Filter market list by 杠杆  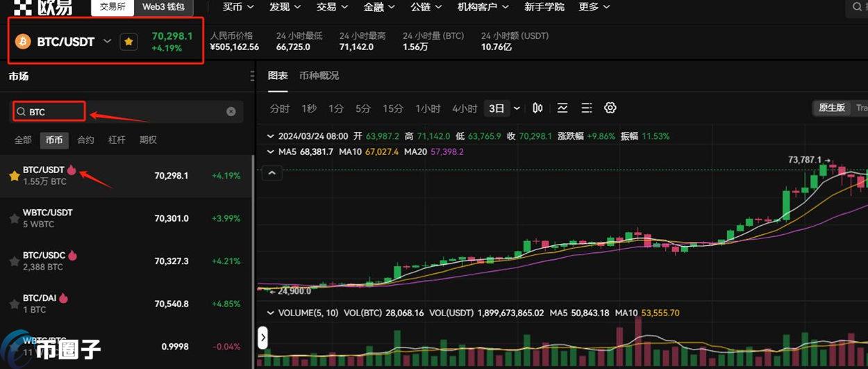117,140
